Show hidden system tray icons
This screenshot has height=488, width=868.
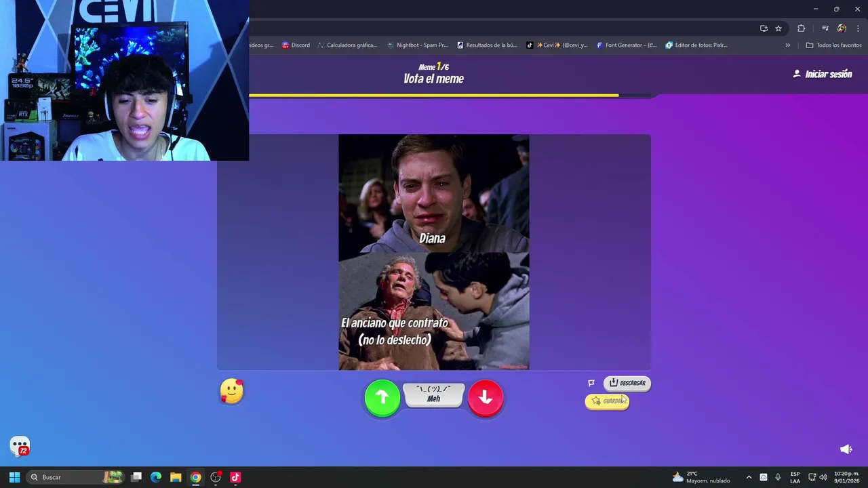[x=749, y=477]
